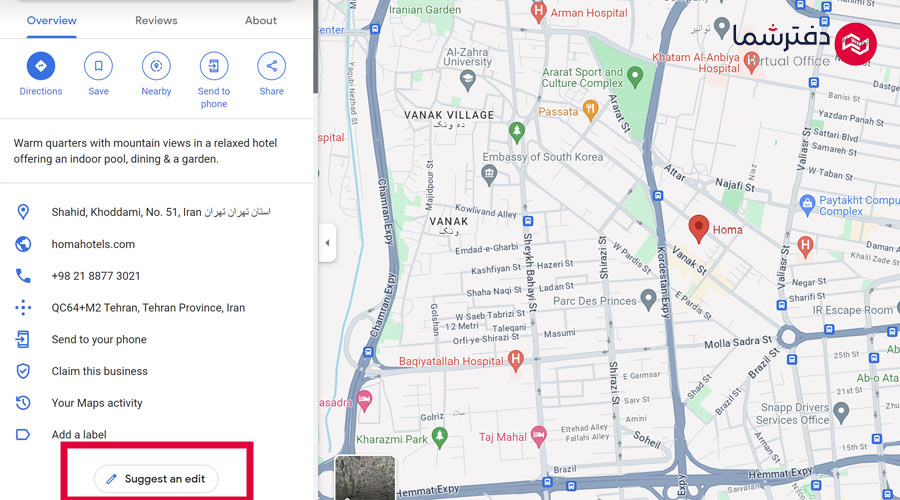This screenshot has height=500, width=900.
Task: Click the Nearby icon
Action: pyautogui.click(x=156, y=66)
